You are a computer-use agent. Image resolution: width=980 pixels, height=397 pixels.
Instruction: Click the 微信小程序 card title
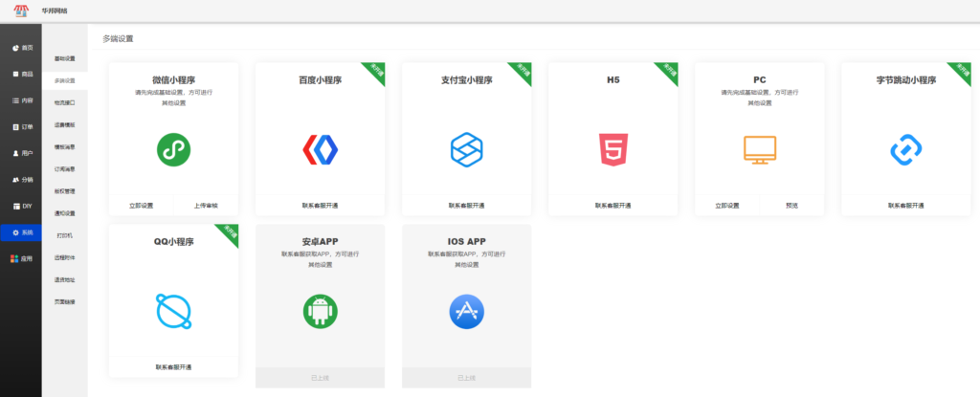pyautogui.click(x=173, y=80)
